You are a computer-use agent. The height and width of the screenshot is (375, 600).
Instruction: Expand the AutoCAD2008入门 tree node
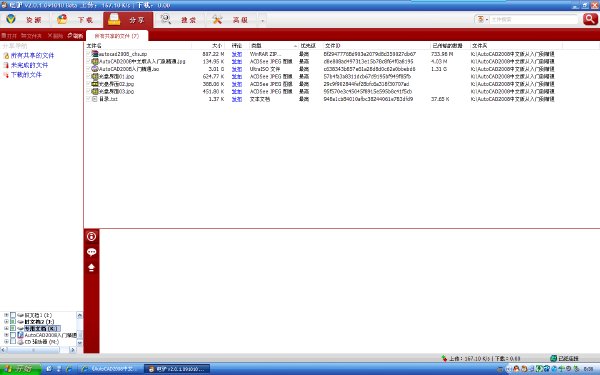tap(6, 334)
